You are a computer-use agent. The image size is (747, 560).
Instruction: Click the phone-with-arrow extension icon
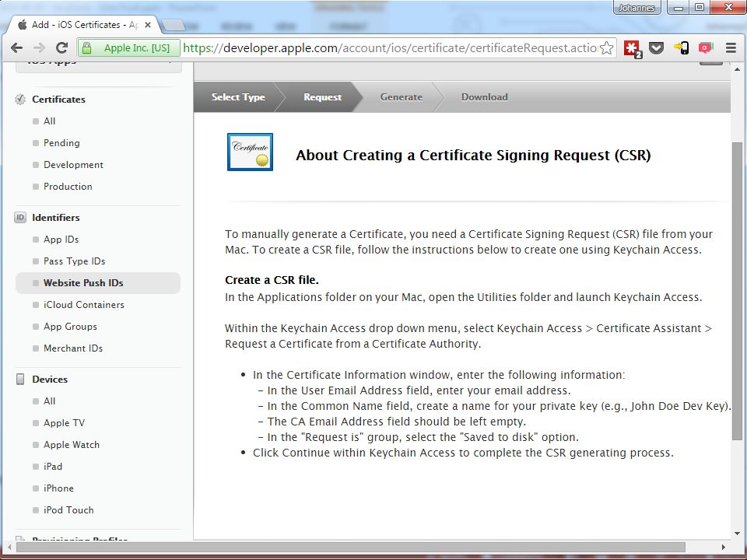click(682, 47)
